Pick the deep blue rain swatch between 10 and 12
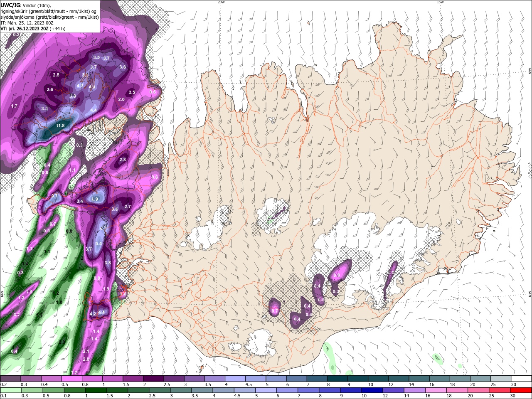Viewport: 532px width, 399px height. [372, 390]
